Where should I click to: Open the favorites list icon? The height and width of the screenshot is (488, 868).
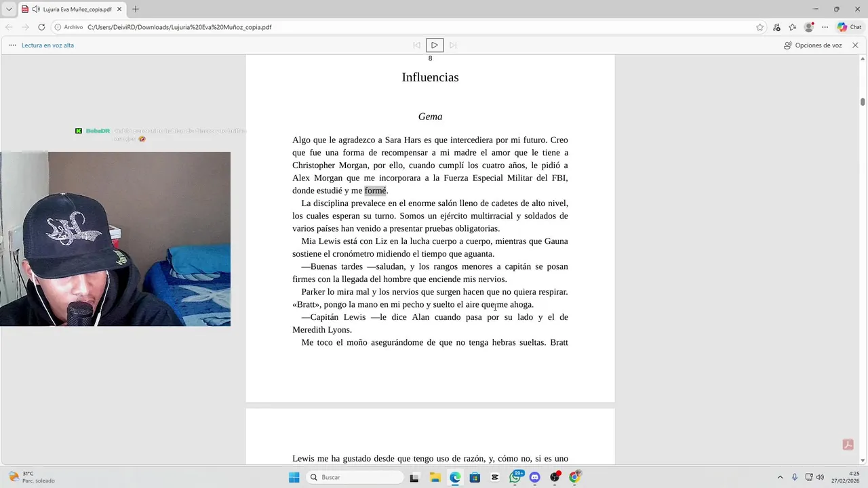click(793, 27)
